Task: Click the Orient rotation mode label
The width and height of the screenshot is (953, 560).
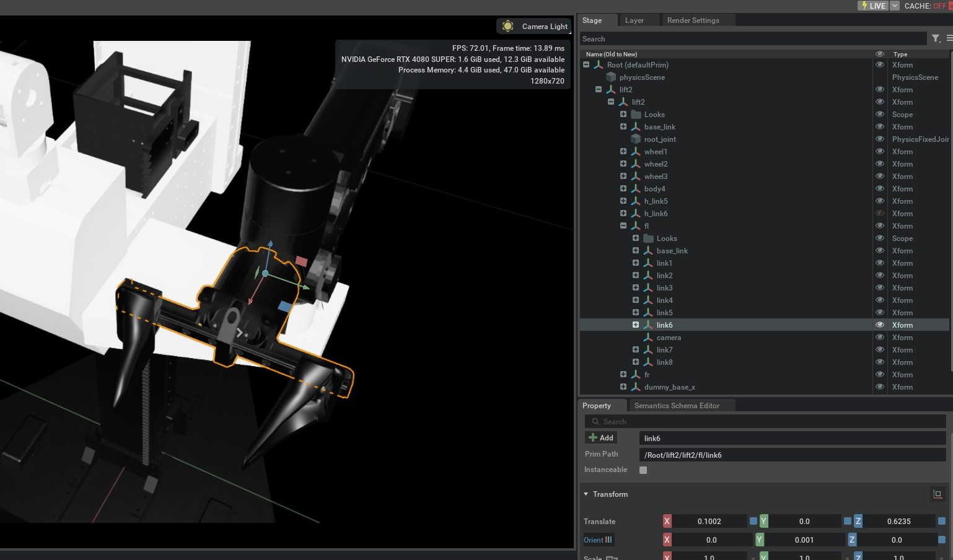Action: (x=594, y=540)
